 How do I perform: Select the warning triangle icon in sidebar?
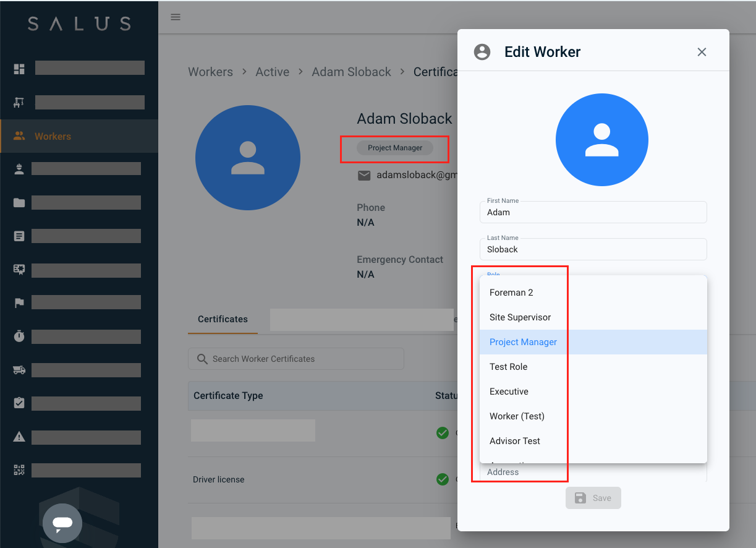coord(19,437)
